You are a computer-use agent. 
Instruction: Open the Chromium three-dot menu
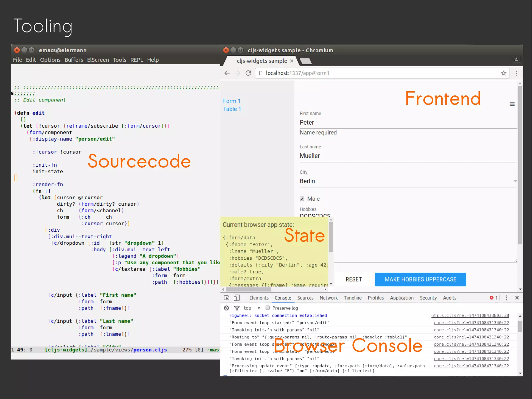point(516,73)
